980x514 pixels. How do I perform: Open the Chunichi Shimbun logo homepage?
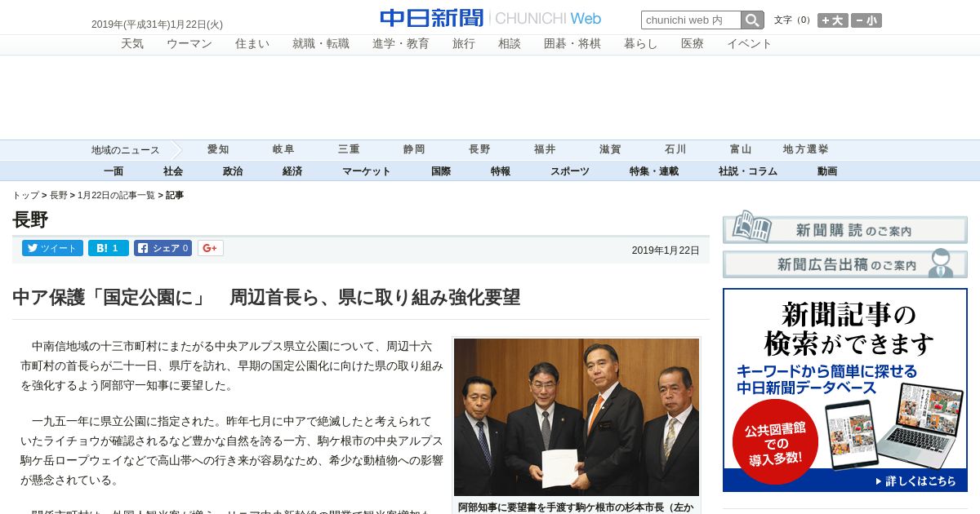490,18
